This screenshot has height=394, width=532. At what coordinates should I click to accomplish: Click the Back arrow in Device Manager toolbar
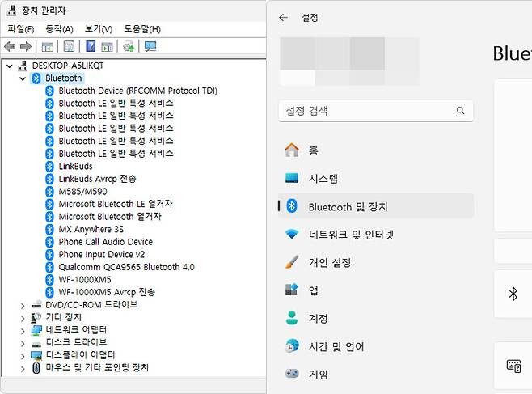point(10,46)
